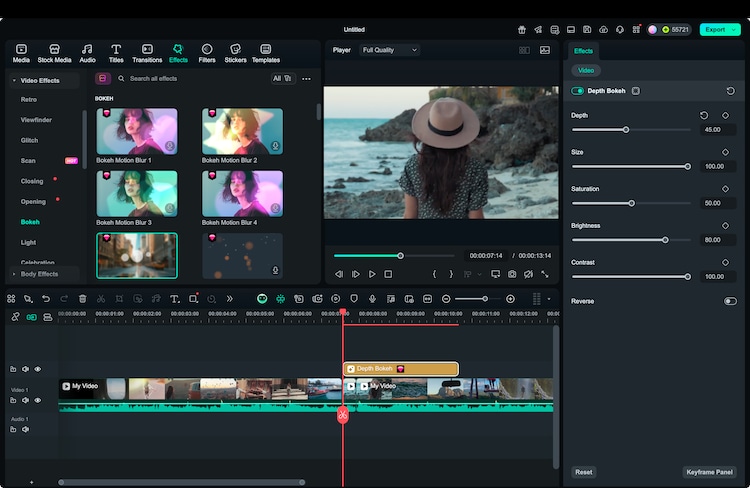Viewport: 750px width, 488px height.
Task: Collapse the Video Effects category
Action: point(14,80)
